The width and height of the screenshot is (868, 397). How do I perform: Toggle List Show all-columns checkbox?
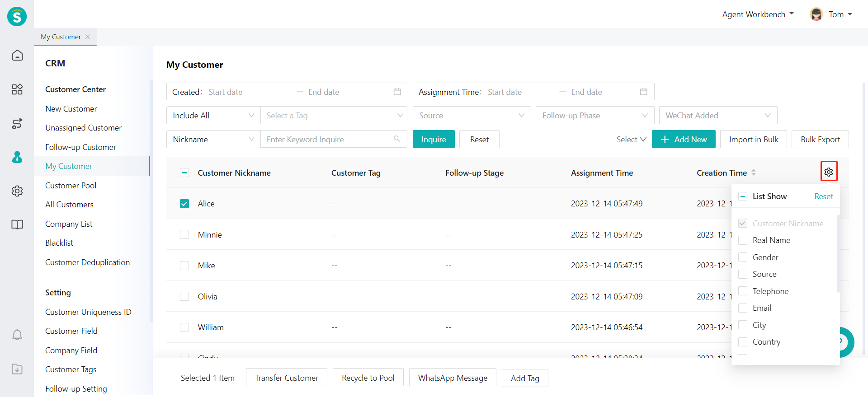[x=743, y=196]
